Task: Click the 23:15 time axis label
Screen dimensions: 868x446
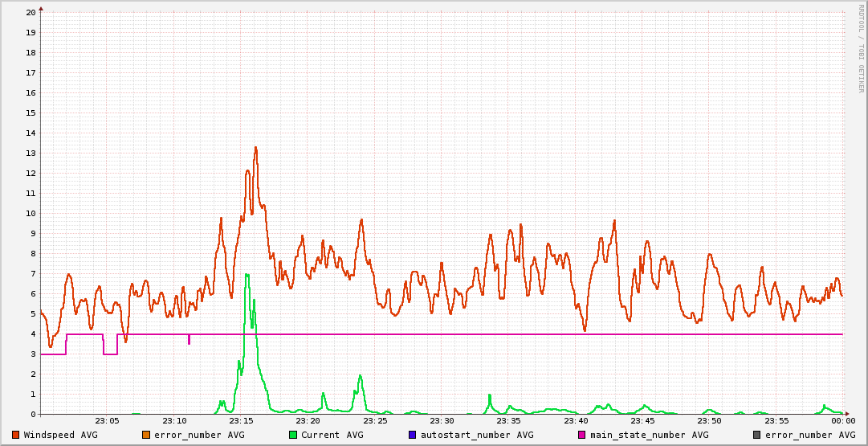Action: pos(242,422)
